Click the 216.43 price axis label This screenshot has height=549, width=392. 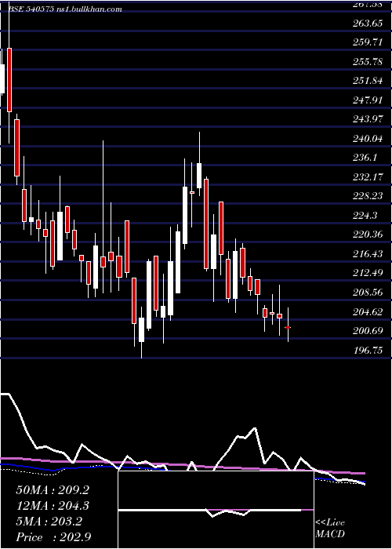[368, 254]
